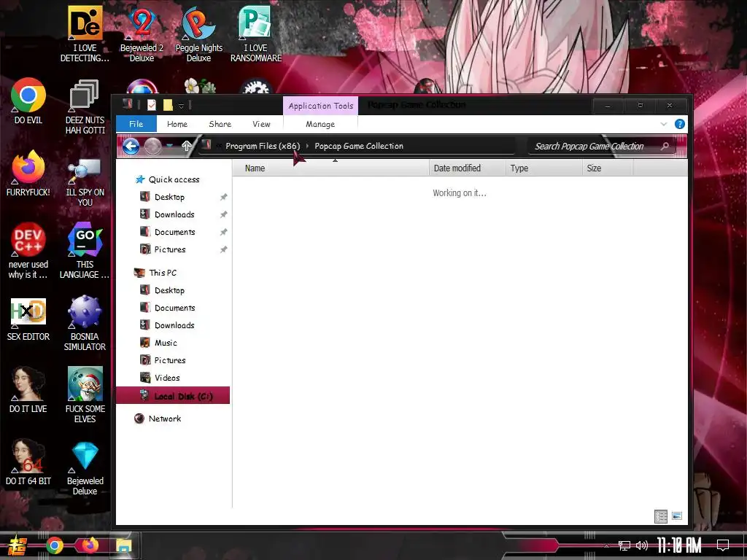Open the HxD editor desktop icon
Screen dimensions: 747x560
[x=28, y=318]
